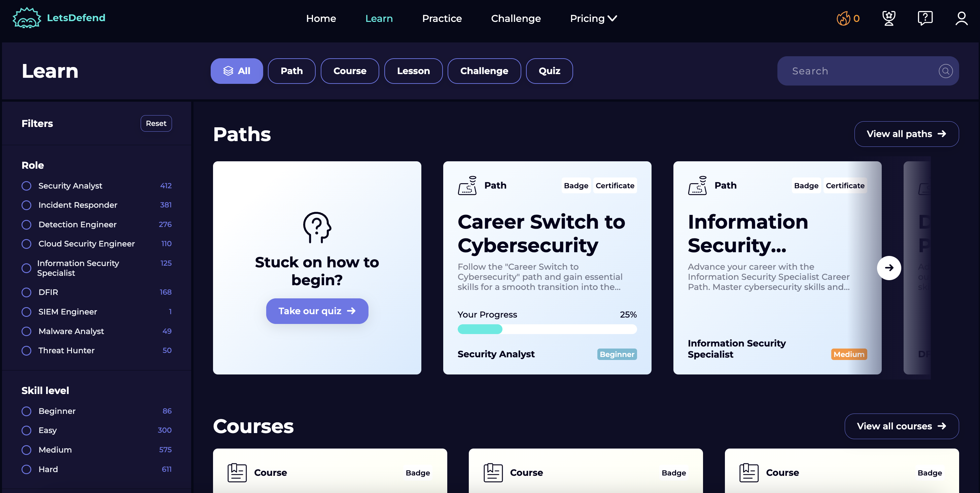Click the LetsDefend logo icon
This screenshot has width=980, height=493.
pyautogui.click(x=26, y=18)
